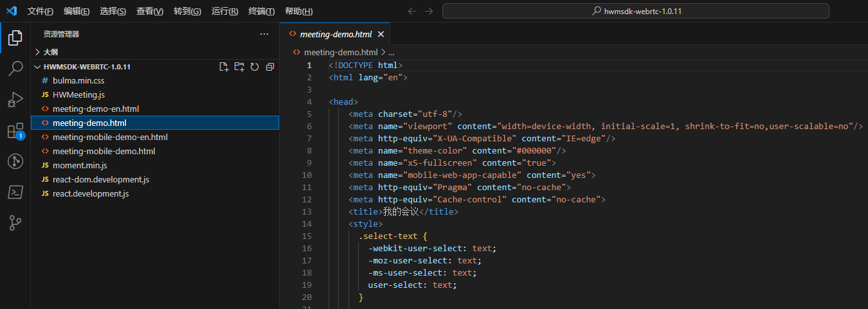The image size is (868, 309).
Task: Open explorer more actions ellipsis
Action: click(x=264, y=34)
